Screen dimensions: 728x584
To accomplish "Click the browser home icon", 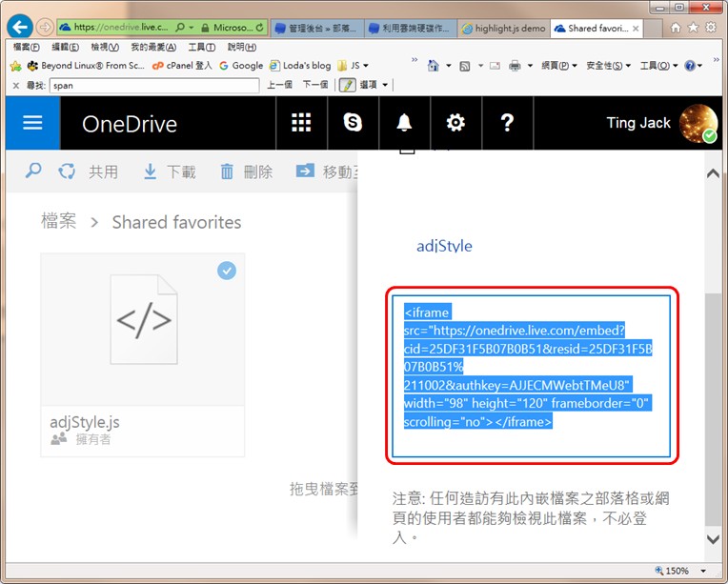I will point(676,28).
